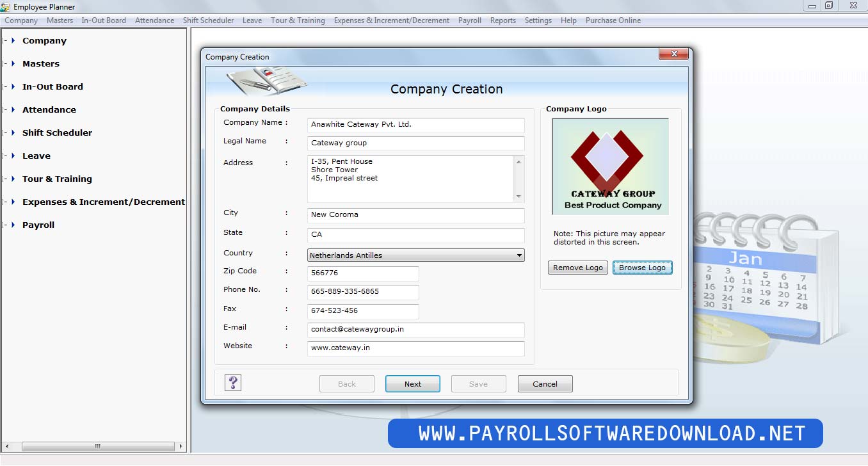Select Payroll in the sidebar
Screen dimensions: 868x466
[38, 225]
